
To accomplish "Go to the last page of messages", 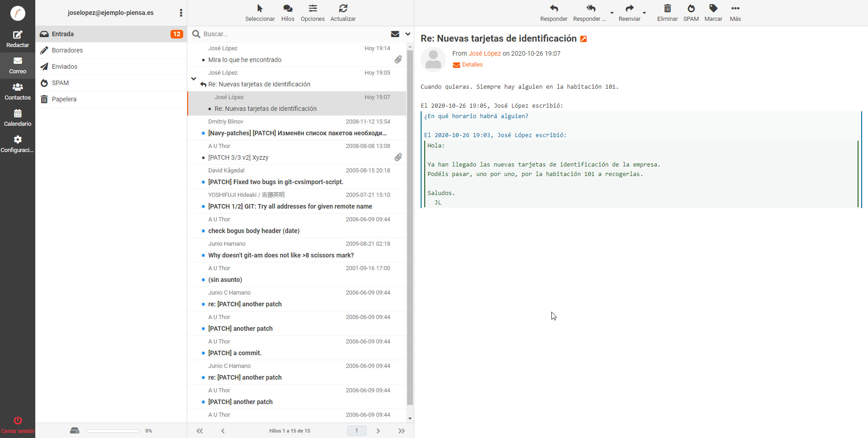I will [401, 431].
